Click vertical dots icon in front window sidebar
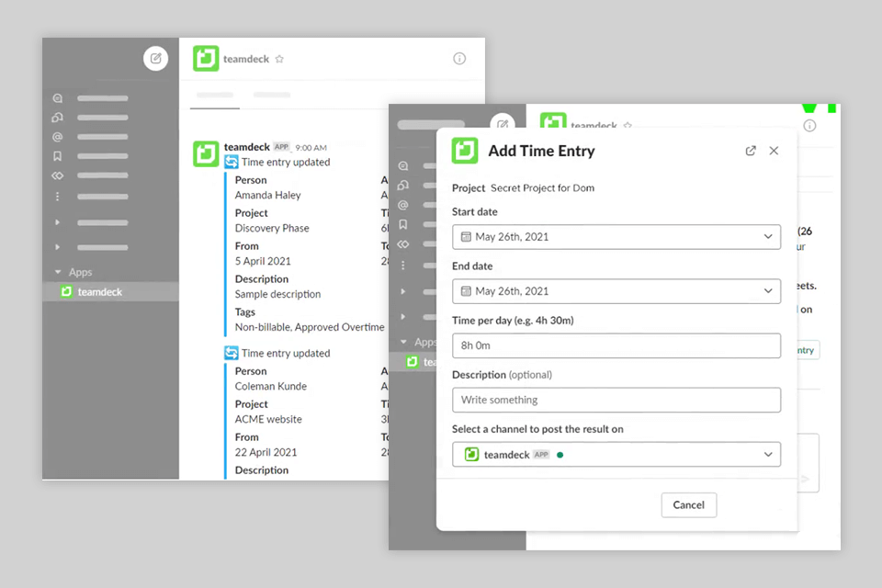Image resolution: width=882 pixels, height=588 pixels. click(402, 265)
